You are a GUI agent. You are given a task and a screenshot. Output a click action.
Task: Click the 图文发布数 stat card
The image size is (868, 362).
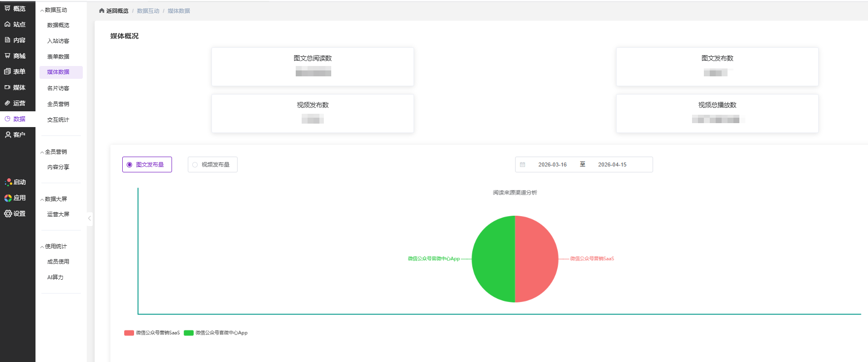[x=717, y=66]
